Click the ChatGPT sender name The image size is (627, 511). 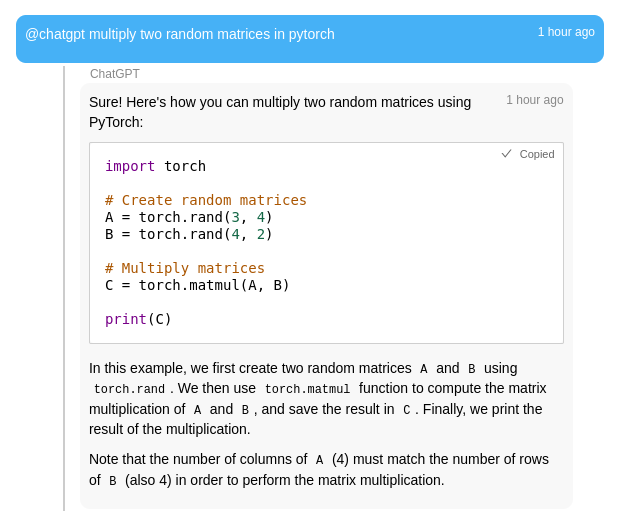pos(115,74)
